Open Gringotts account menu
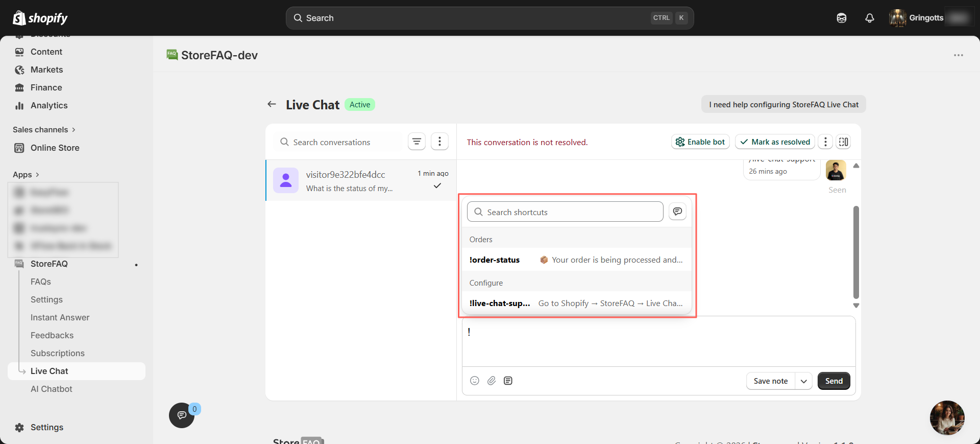This screenshot has height=444, width=980. pos(931,18)
